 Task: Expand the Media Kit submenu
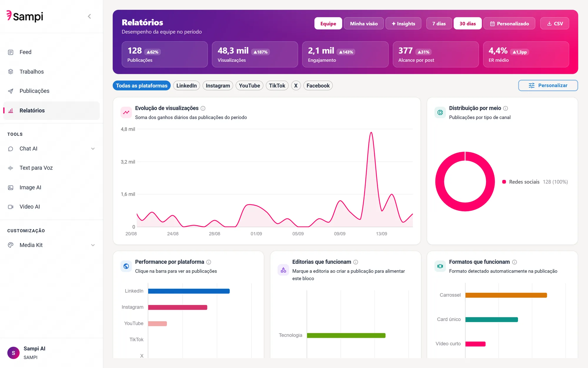click(93, 245)
